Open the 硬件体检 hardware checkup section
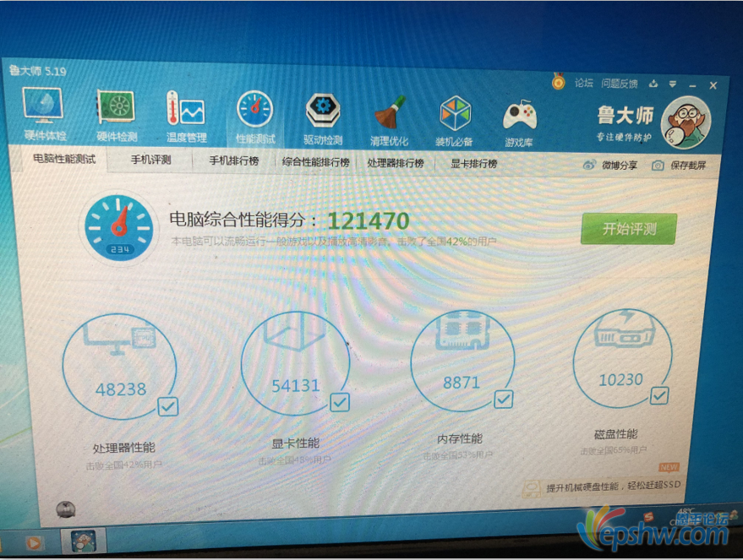This screenshot has height=560, width=743. point(44,114)
